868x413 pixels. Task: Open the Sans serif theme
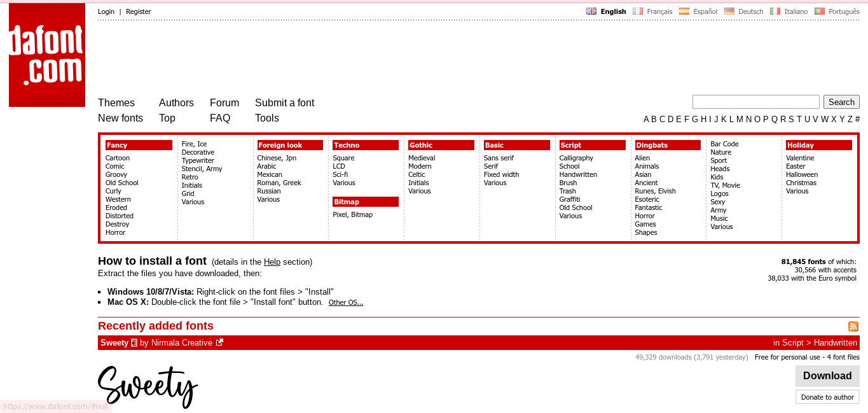point(499,158)
